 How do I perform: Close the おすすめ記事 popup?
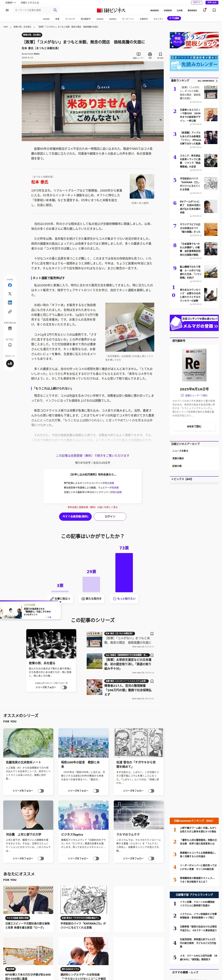60,602
